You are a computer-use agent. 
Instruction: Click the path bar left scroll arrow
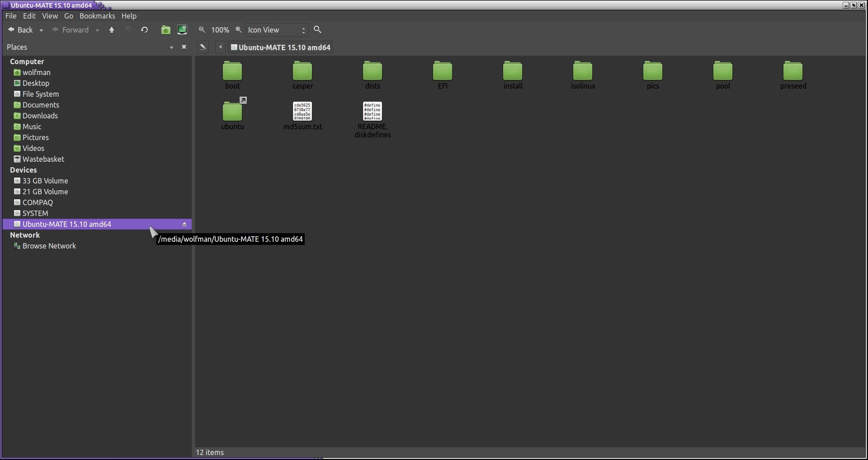click(220, 47)
